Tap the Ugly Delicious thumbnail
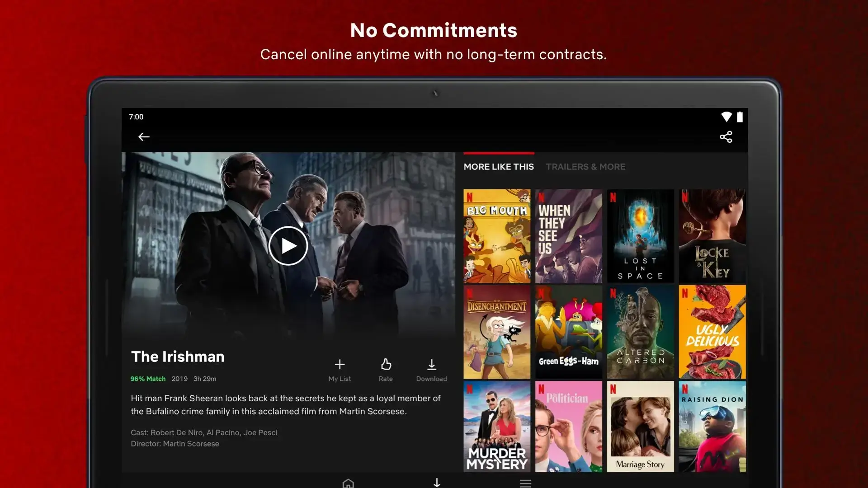The image size is (868, 488). point(711,331)
